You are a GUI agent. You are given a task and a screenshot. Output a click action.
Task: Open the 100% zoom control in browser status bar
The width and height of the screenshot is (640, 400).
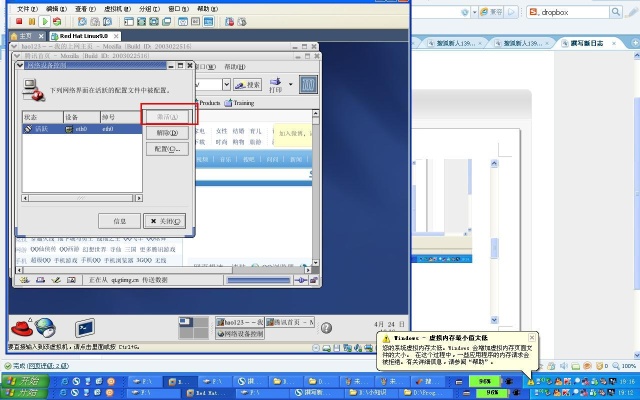624,366
